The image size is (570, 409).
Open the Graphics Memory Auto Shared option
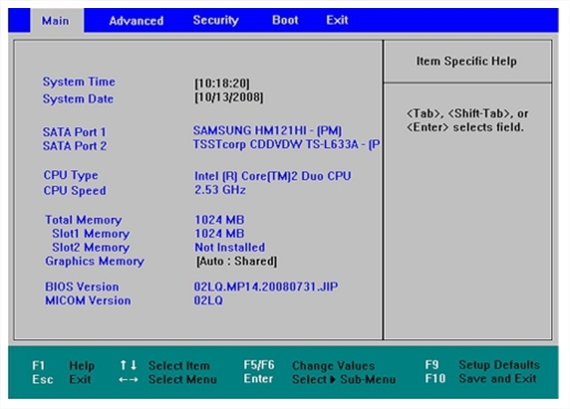[237, 261]
